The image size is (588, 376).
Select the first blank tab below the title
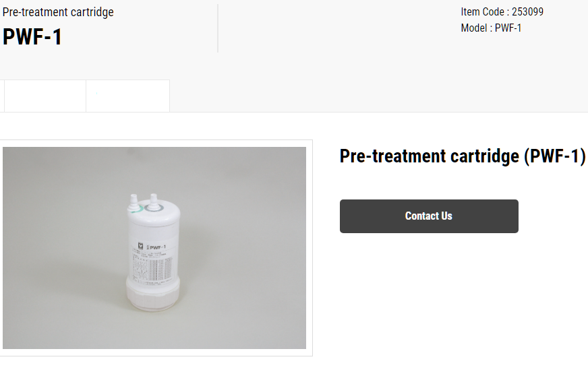(45, 96)
